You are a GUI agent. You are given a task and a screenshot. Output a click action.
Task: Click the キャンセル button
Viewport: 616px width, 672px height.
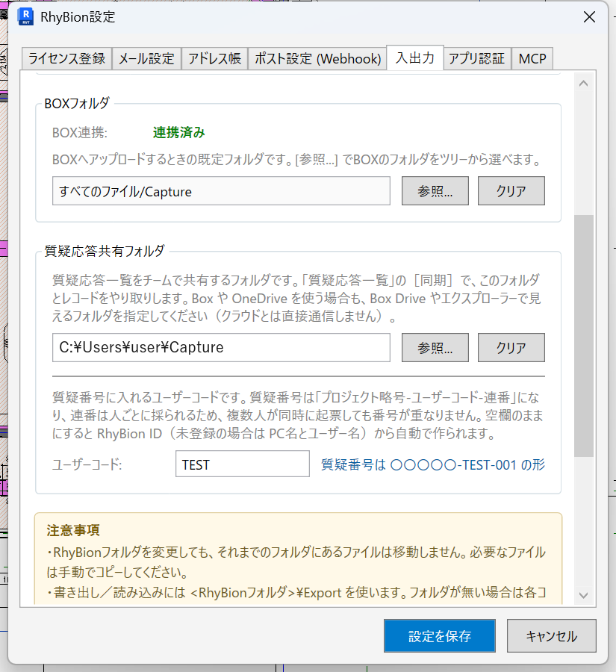click(552, 636)
